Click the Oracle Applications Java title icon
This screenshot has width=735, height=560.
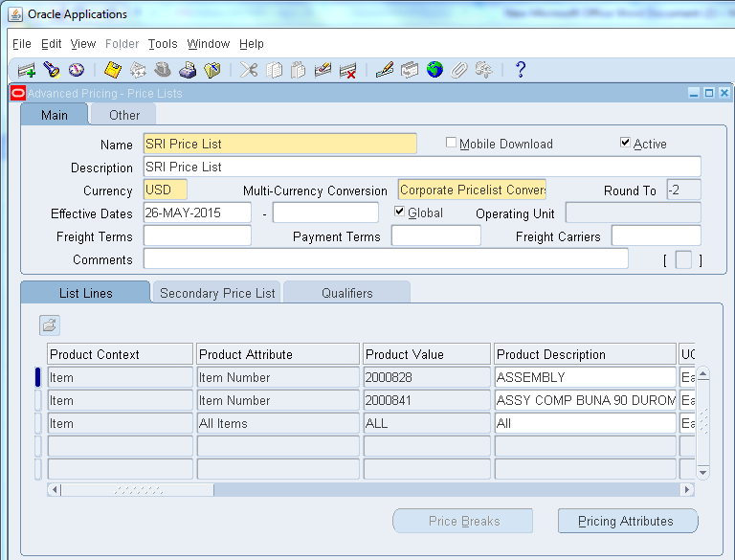[15, 14]
